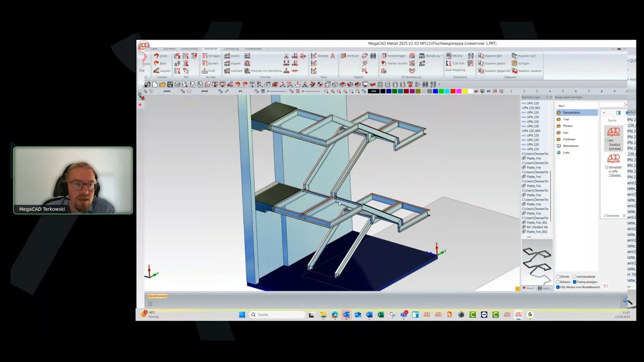The image size is (644, 362).
Task: Pick the yellow color swatch
Action: pyautogui.click(x=464, y=92)
